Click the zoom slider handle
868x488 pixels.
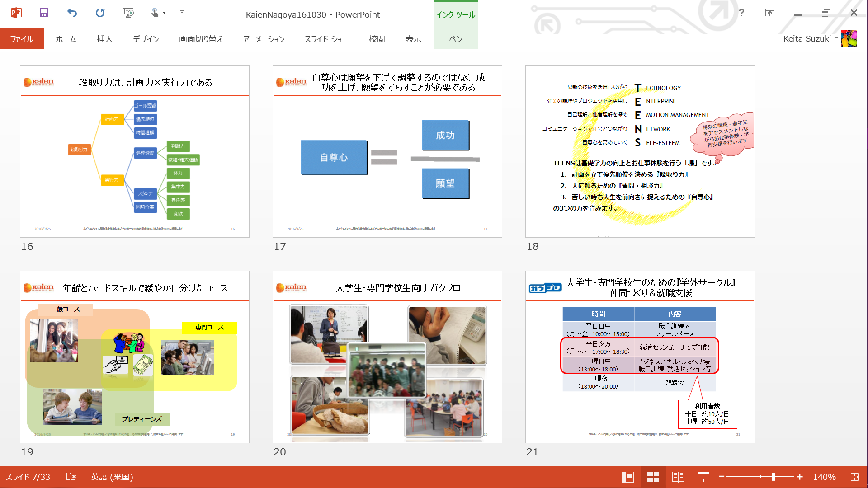(x=774, y=477)
